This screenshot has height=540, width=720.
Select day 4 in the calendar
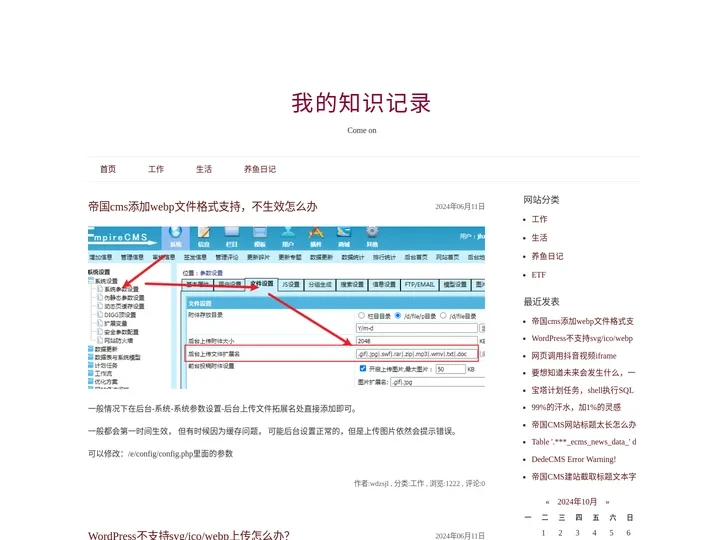[x=594, y=533]
